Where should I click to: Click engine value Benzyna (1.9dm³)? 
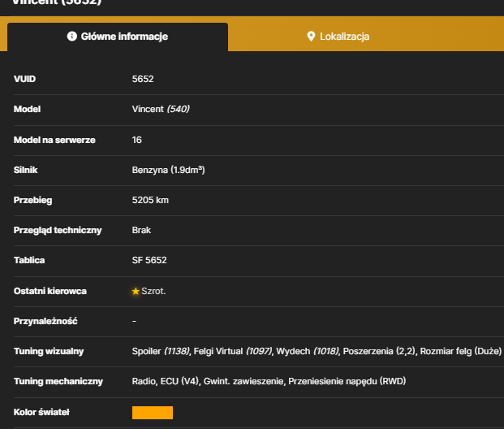(x=169, y=170)
